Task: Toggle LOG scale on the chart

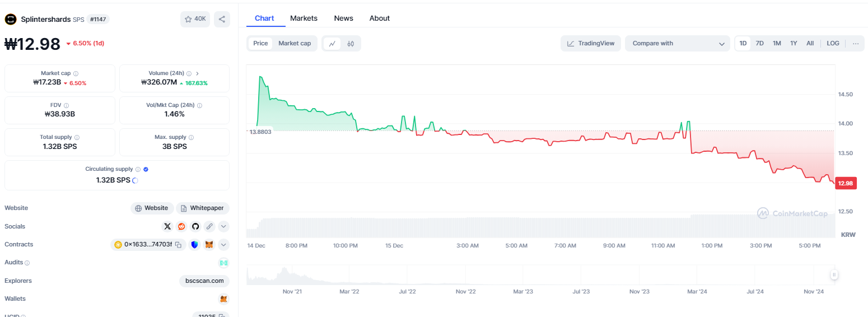Action: [833, 43]
